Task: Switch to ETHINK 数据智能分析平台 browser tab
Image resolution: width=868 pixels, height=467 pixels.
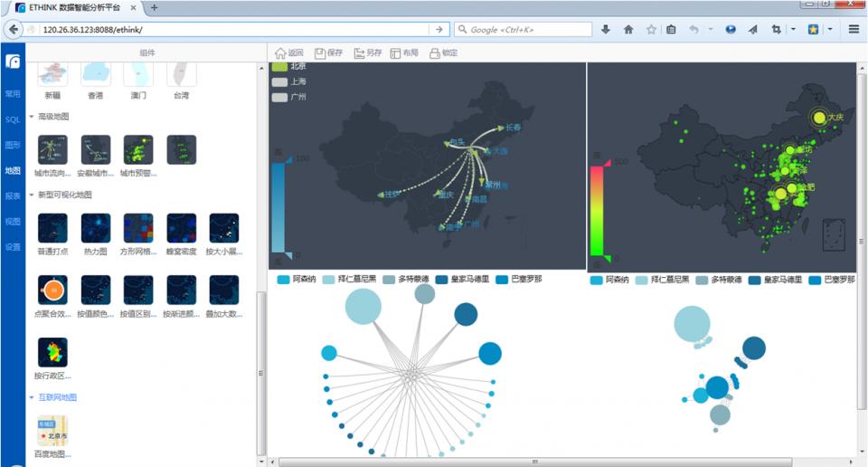Action: pos(75,8)
